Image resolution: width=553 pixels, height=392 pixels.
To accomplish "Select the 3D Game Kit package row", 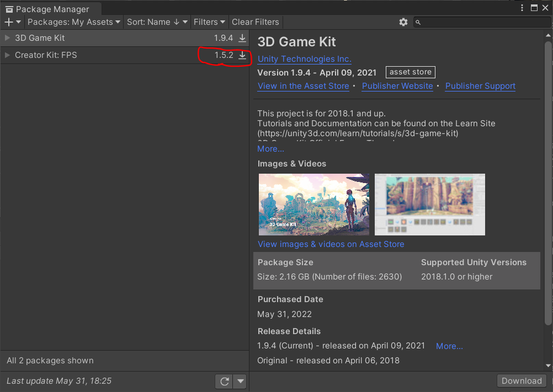I will pyautogui.click(x=125, y=38).
